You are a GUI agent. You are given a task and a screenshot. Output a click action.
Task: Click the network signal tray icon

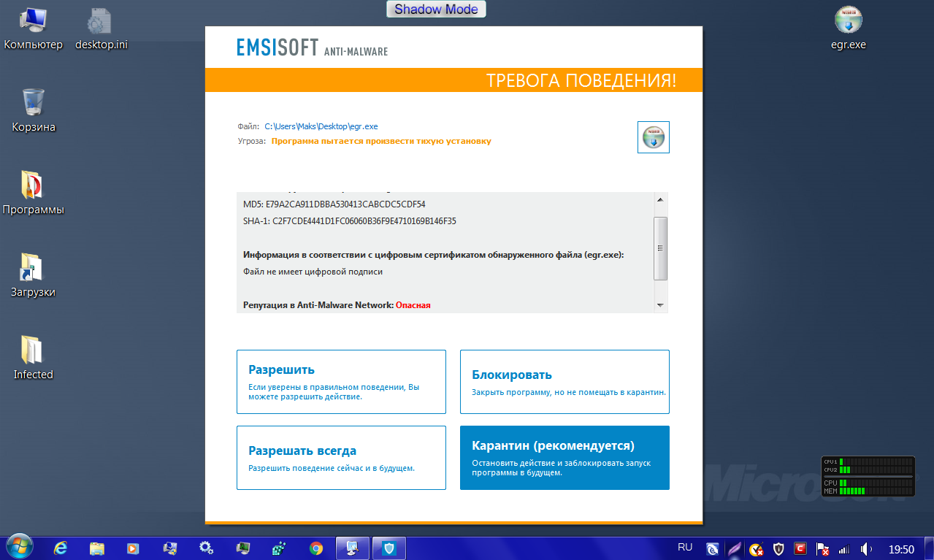(x=844, y=549)
